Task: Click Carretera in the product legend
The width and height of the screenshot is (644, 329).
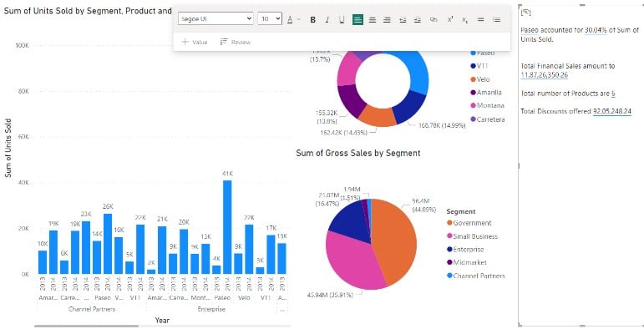Action: point(488,119)
